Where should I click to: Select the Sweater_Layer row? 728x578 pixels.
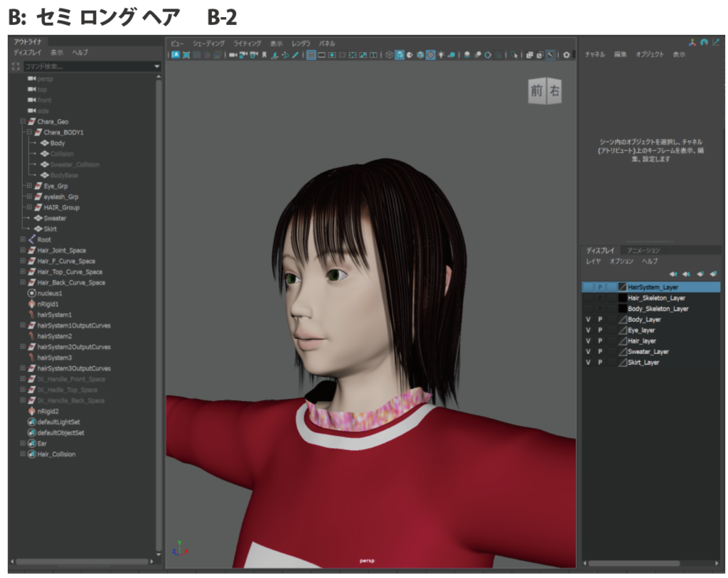[648, 352]
